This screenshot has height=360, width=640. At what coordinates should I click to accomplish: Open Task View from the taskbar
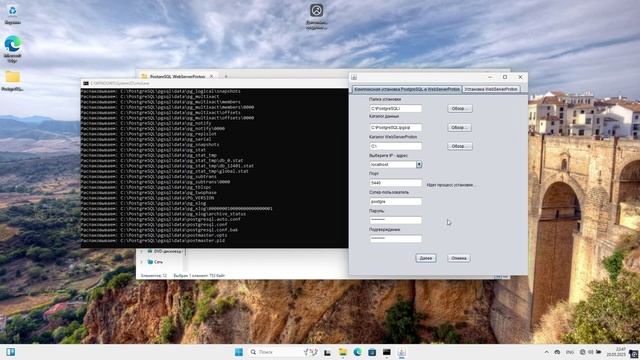[327, 352]
